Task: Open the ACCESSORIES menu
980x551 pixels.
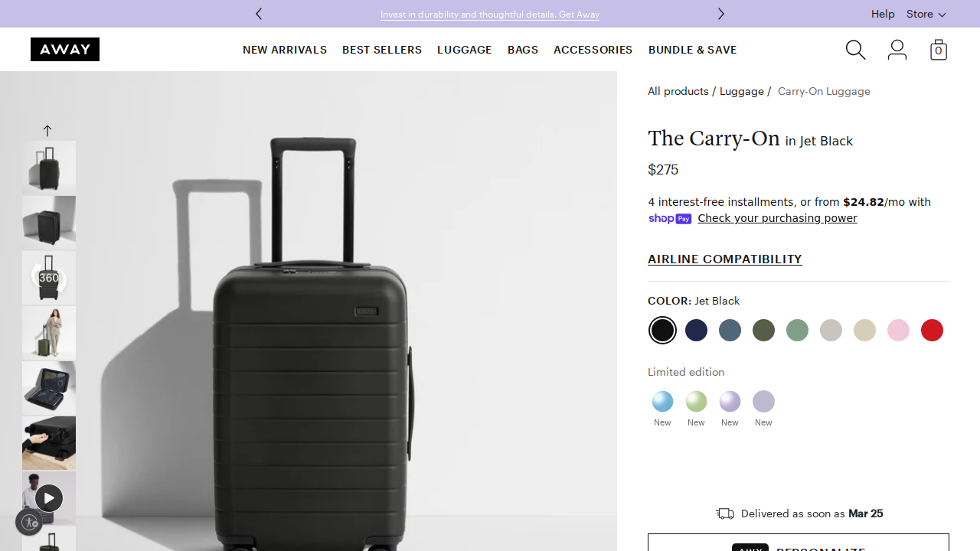Action: click(593, 50)
